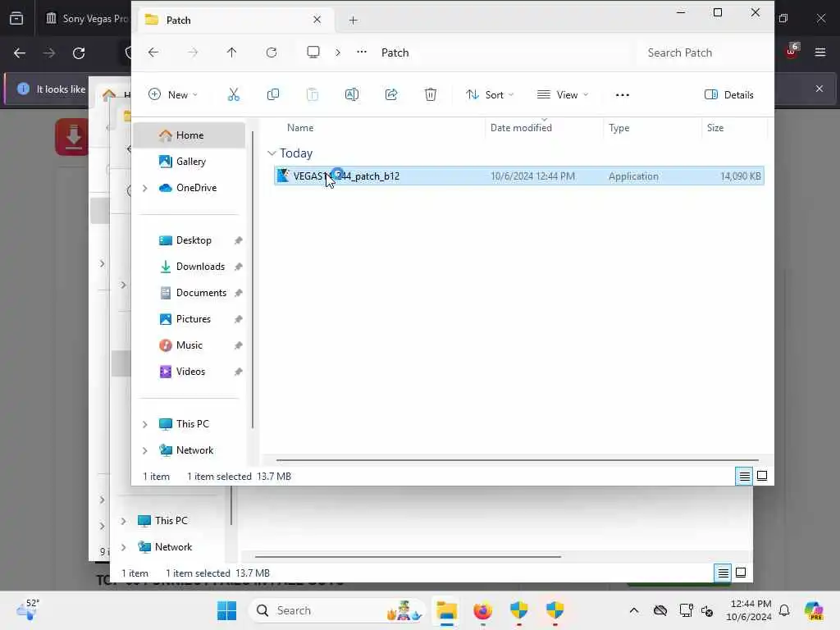Click the Share icon in toolbar
The width and height of the screenshot is (840, 630).
391,95
